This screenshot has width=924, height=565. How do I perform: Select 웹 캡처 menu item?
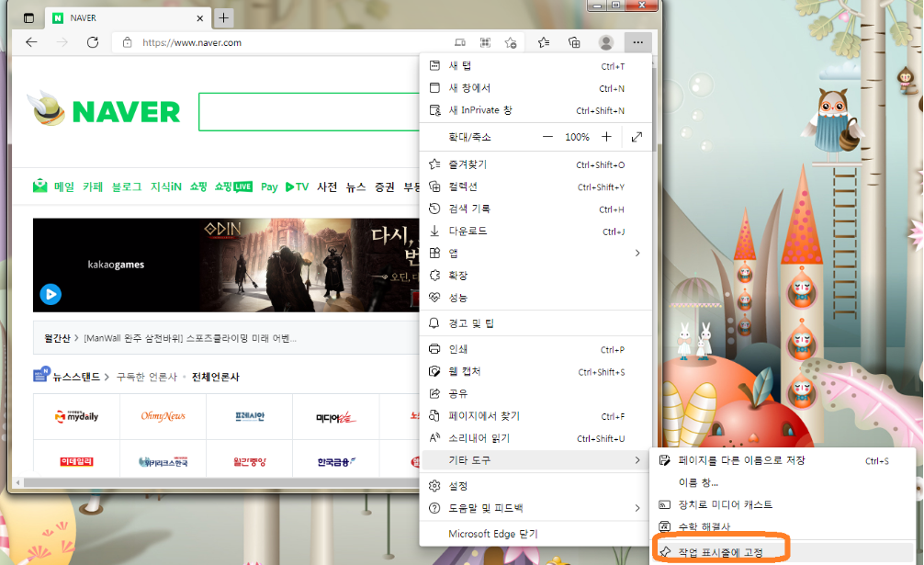pyautogui.click(x=535, y=371)
